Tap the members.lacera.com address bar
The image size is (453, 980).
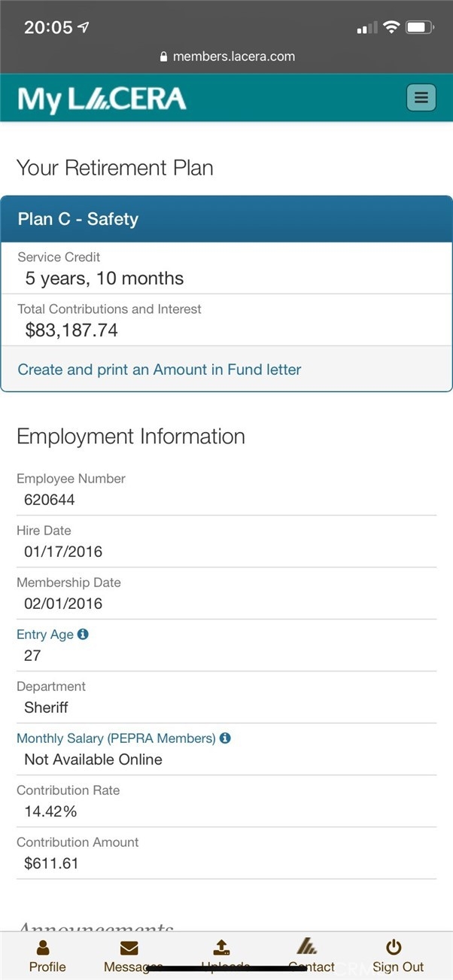pos(226,56)
